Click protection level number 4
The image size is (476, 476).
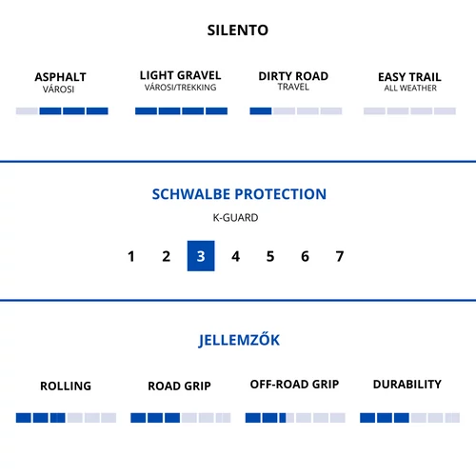coord(235,256)
